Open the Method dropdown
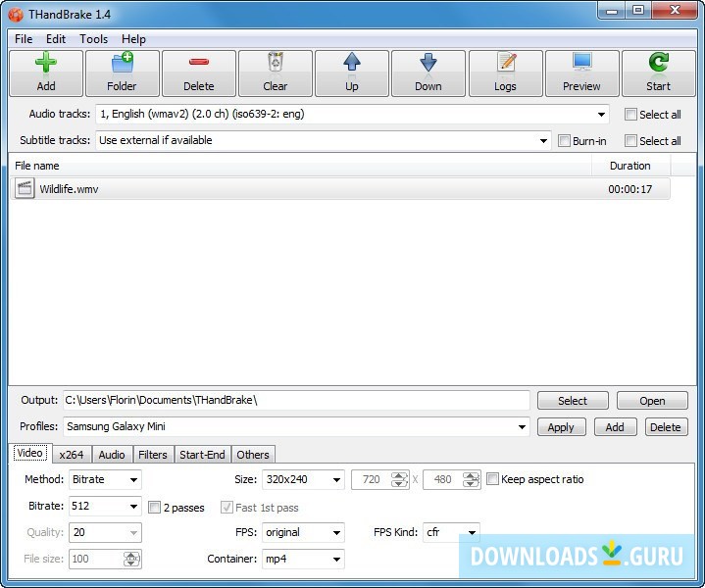Image resolution: width=705 pixels, height=588 pixels. (x=133, y=479)
